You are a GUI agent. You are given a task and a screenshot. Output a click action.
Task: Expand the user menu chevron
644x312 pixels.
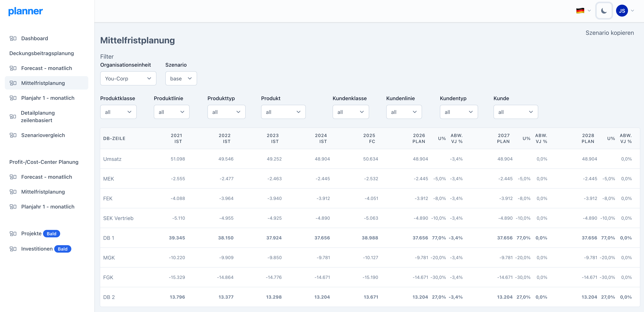[x=633, y=11]
